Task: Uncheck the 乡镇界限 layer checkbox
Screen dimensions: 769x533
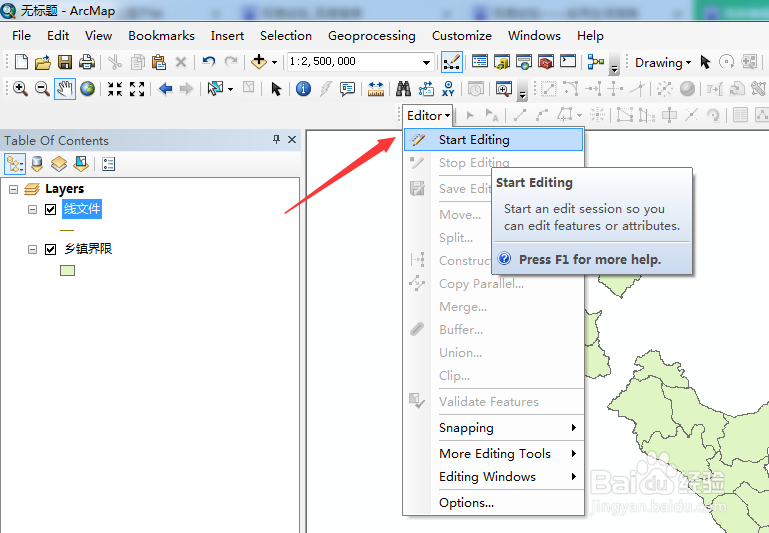Action: click(50, 250)
